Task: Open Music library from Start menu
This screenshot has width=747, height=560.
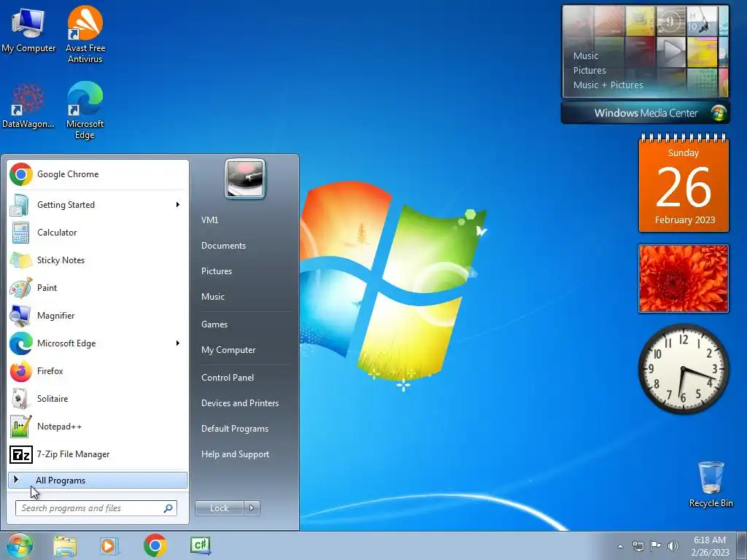Action: [213, 297]
